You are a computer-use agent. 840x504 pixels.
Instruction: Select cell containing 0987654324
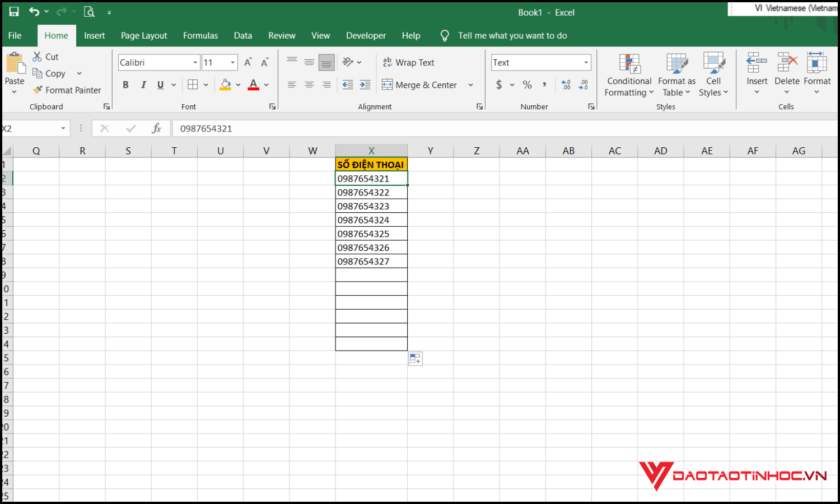[x=371, y=220]
